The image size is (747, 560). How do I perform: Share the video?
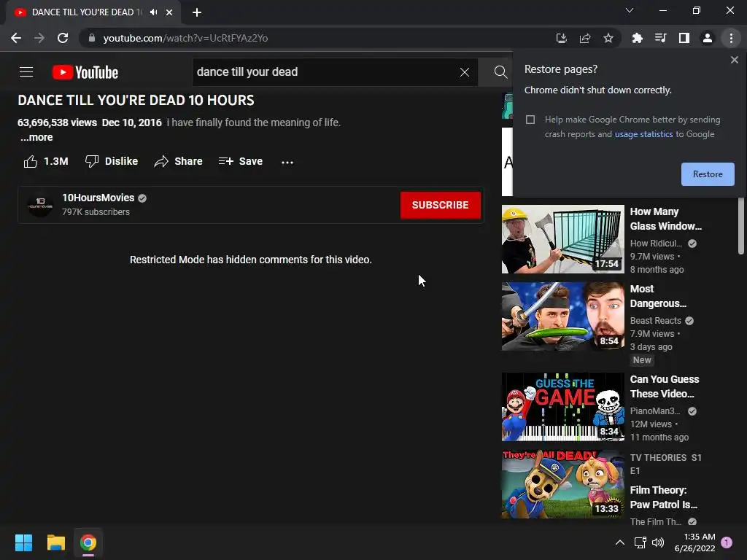coord(179,161)
